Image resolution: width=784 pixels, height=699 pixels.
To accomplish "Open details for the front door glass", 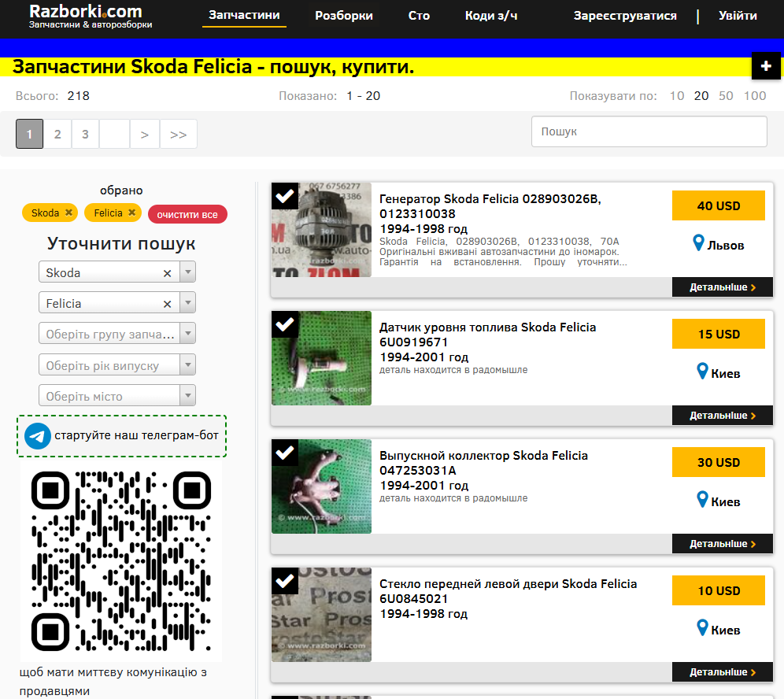I will click(x=723, y=672).
